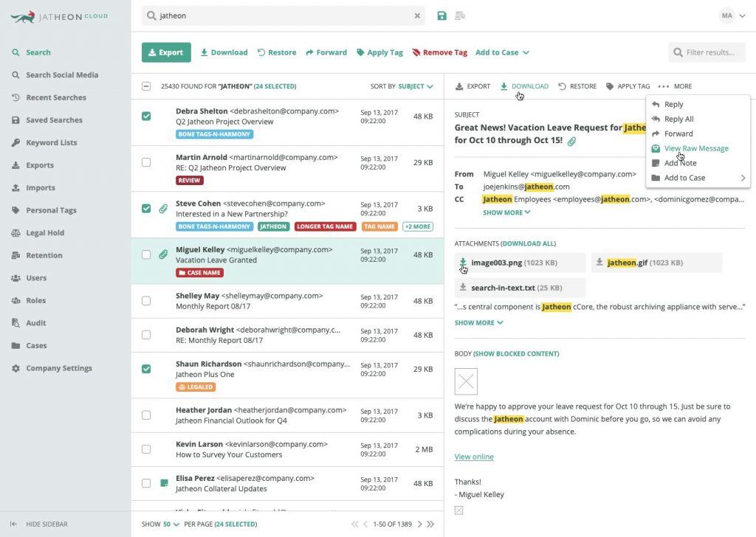Check the Deborah Wright email checkbox
Viewport: 756px width, 537px height.
pos(146,335)
